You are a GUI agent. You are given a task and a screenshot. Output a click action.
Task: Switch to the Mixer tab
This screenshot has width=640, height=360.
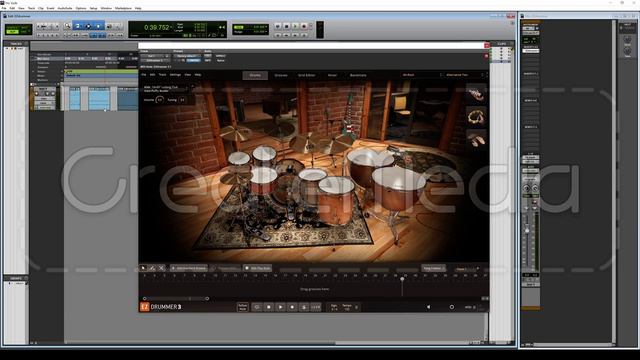pyautogui.click(x=332, y=75)
